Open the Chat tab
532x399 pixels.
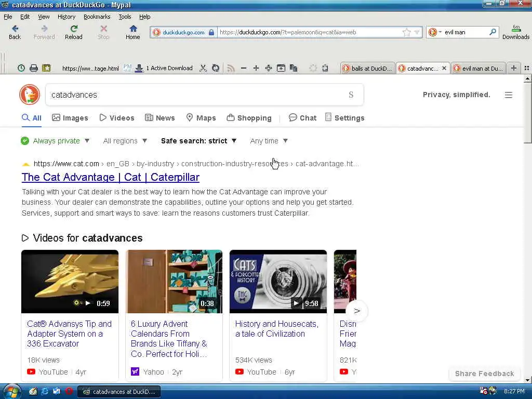302,118
